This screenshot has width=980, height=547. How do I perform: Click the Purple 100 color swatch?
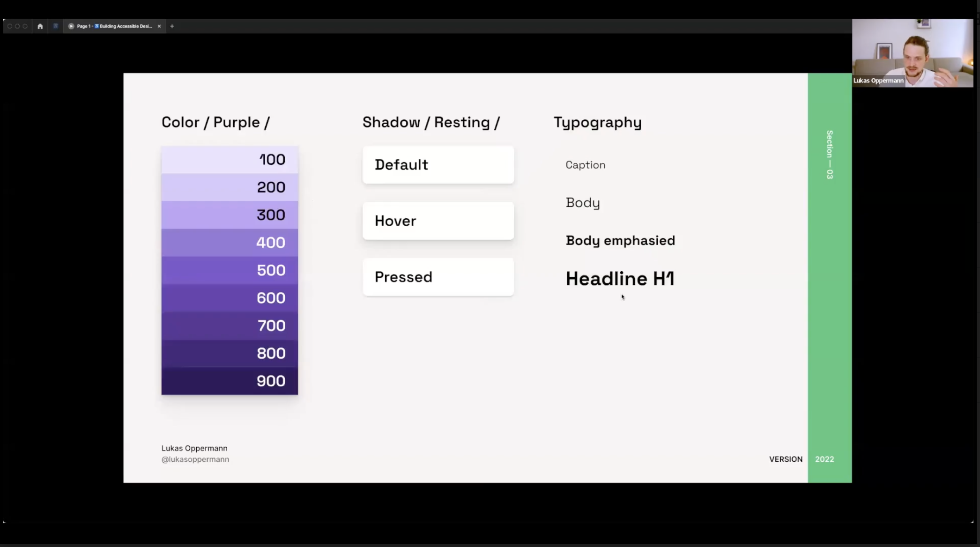[230, 160]
